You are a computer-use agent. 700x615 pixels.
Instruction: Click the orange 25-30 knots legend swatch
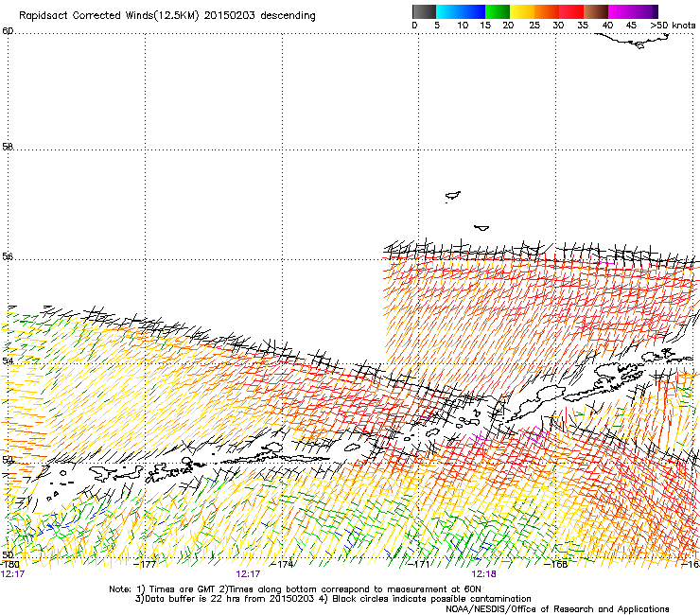click(x=547, y=11)
